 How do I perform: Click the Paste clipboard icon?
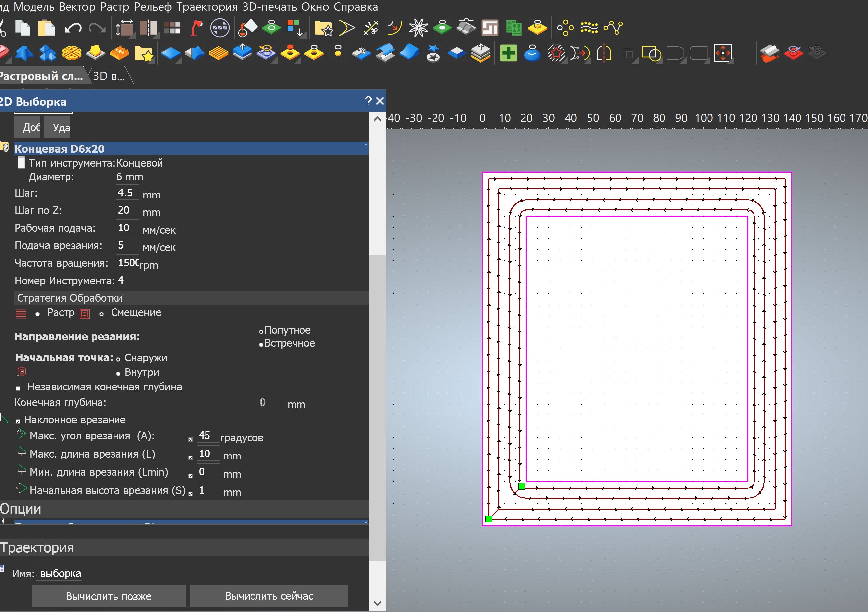click(46, 27)
